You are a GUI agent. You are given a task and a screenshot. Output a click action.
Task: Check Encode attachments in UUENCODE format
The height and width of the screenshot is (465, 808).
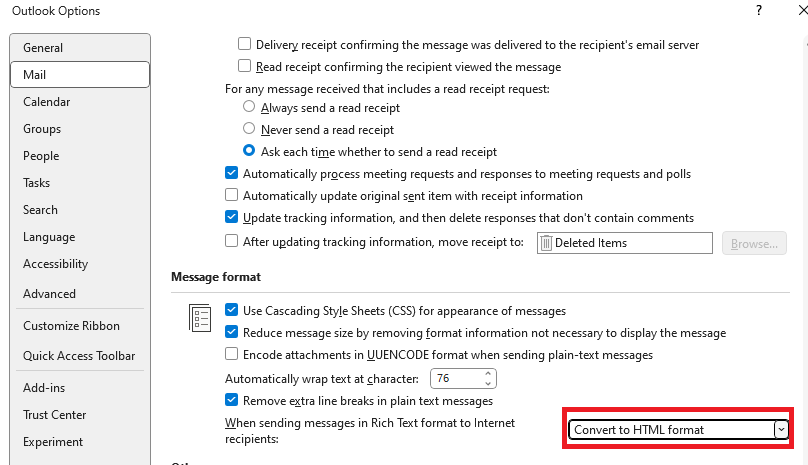click(x=231, y=354)
